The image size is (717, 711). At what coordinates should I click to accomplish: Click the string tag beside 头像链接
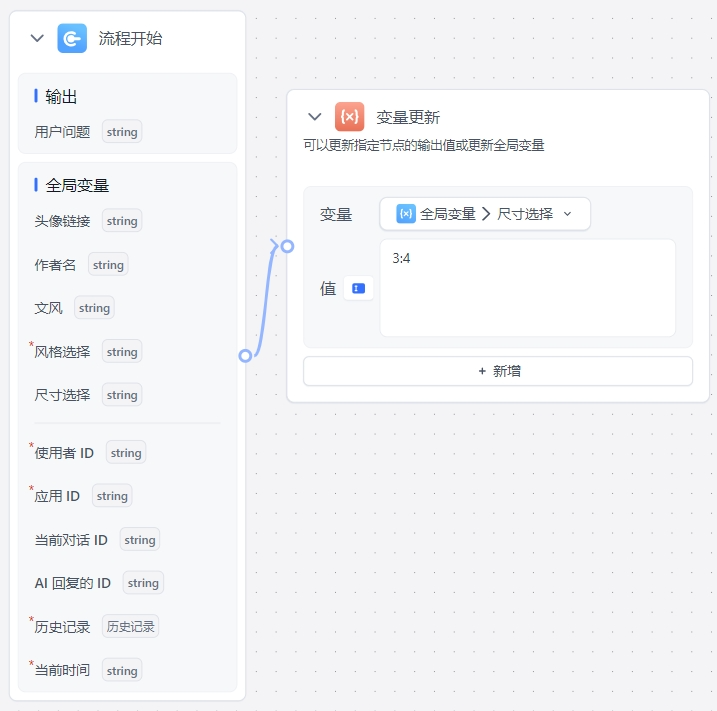pos(122,221)
